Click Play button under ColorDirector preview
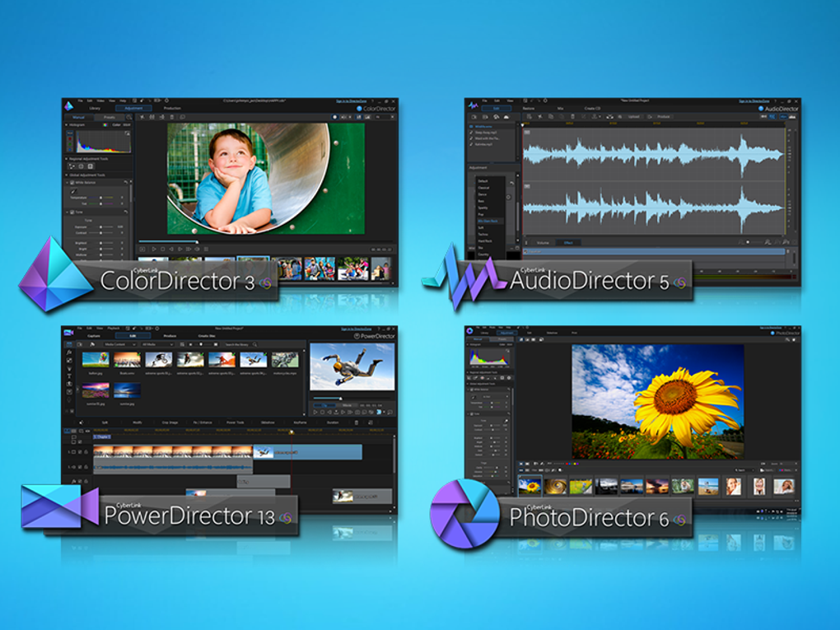This screenshot has width=840, height=630. [x=154, y=249]
